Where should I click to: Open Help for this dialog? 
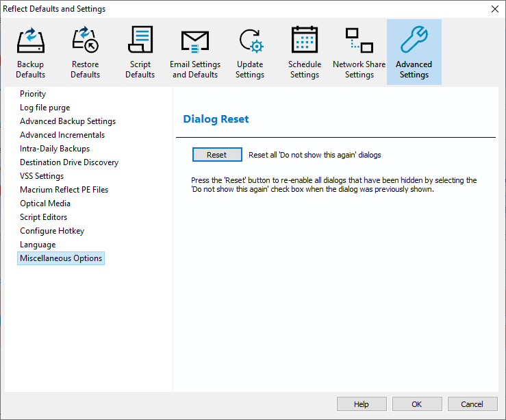(362, 404)
